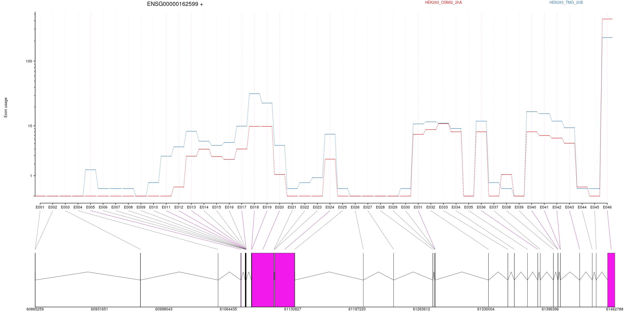Screen dimensions: 644x322
Task: Click the y-axis value 100
Action: [29, 61]
